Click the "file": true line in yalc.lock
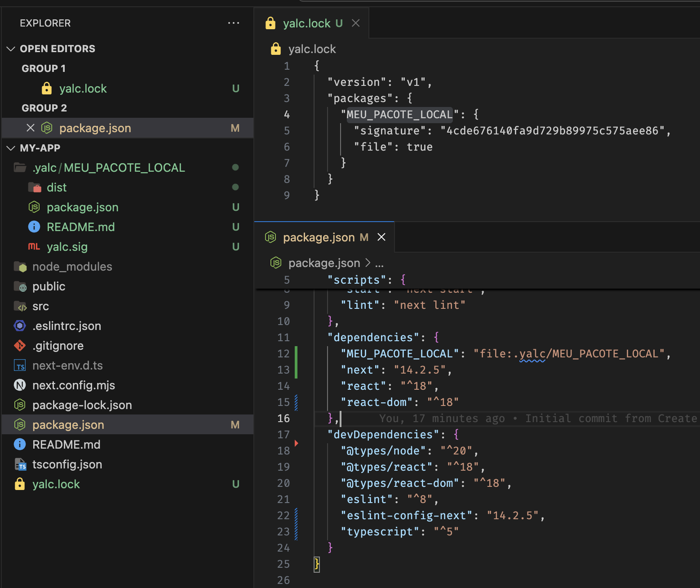The width and height of the screenshot is (700, 588). (393, 147)
